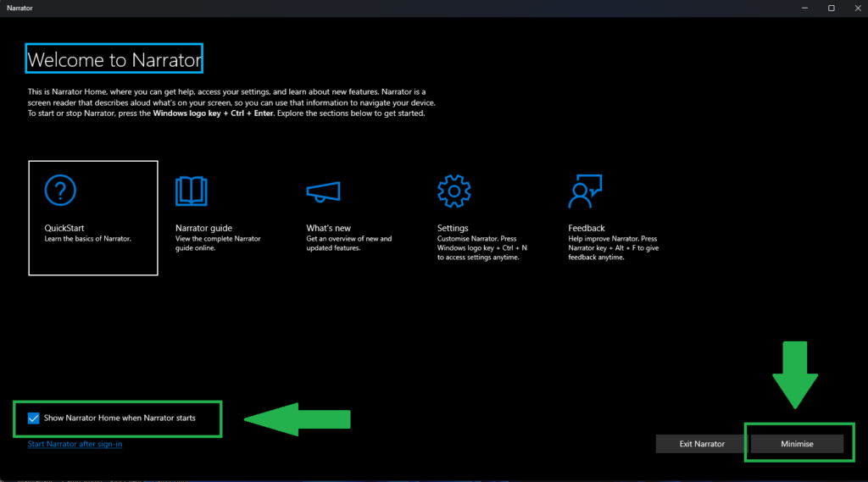Close the Narrator window
This screenshot has height=482, width=868.
[x=858, y=8]
